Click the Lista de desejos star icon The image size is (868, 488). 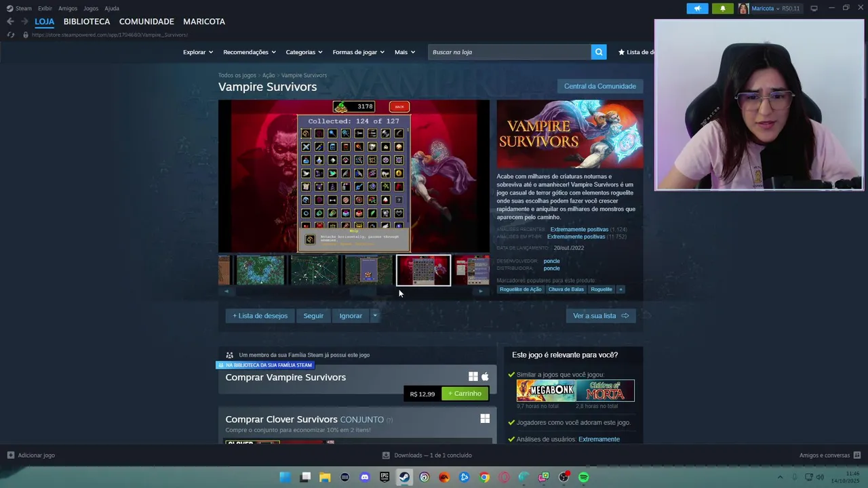click(621, 52)
